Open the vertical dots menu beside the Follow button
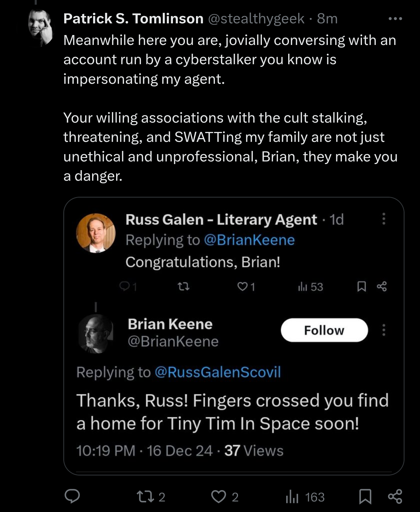 384,330
